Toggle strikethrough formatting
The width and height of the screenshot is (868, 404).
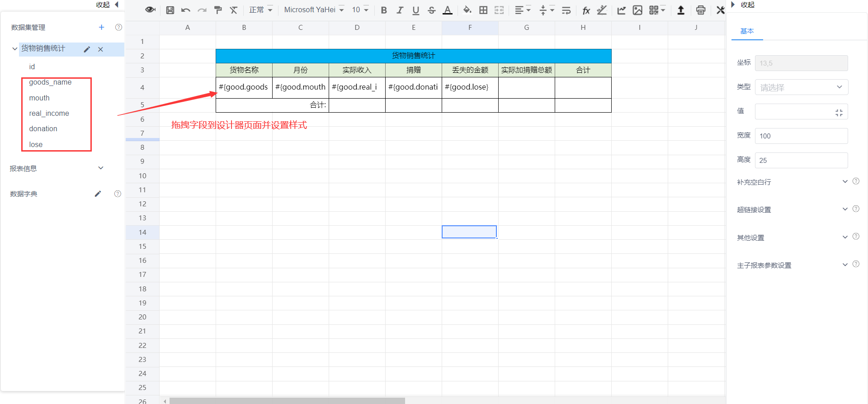tap(432, 10)
